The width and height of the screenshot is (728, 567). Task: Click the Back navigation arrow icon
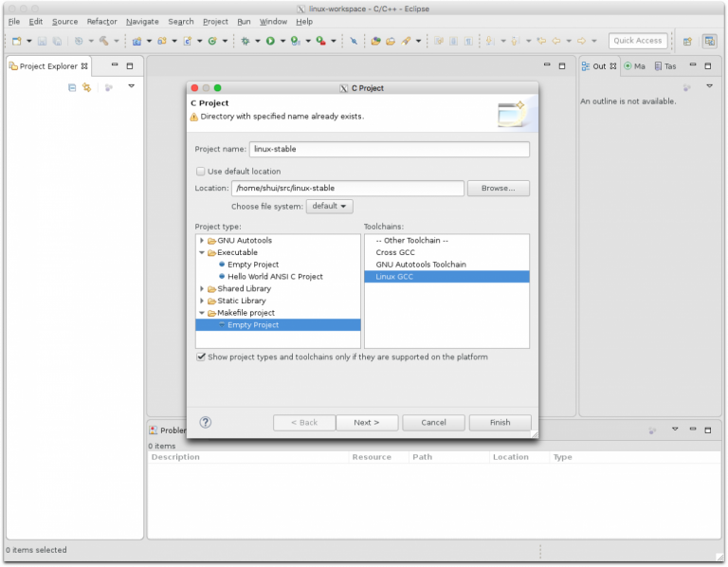pyautogui.click(x=556, y=41)
